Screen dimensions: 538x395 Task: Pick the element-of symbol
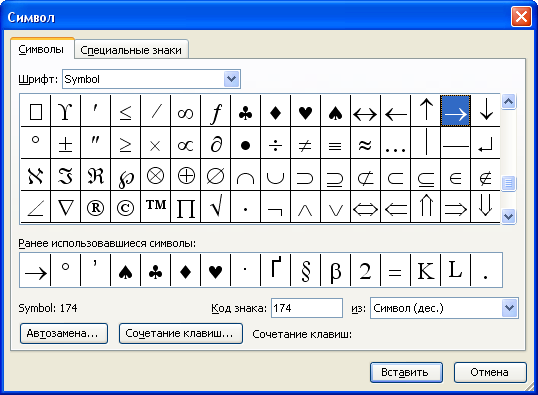pos(456,175)
